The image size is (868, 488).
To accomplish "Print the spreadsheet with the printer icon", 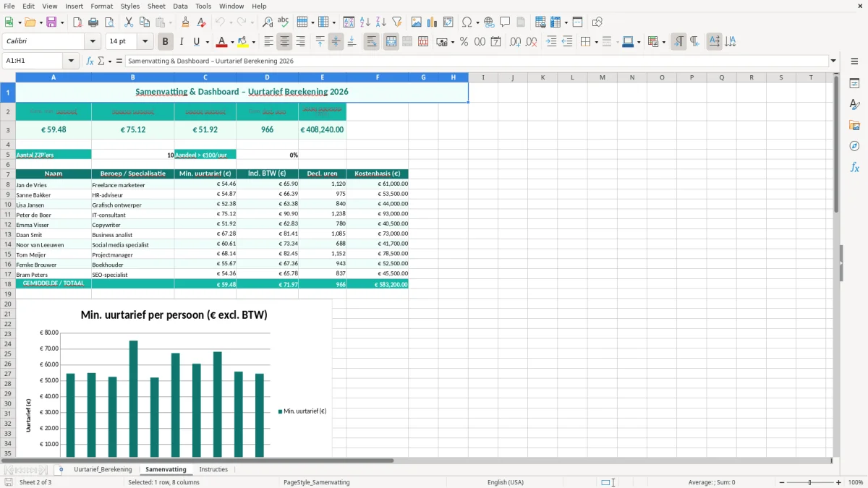I will pos(93,22).
